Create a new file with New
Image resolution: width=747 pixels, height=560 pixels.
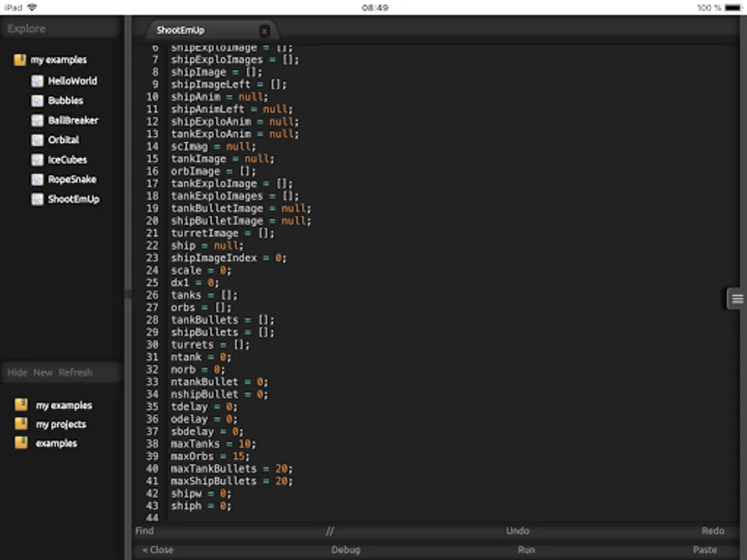(43, 373)
